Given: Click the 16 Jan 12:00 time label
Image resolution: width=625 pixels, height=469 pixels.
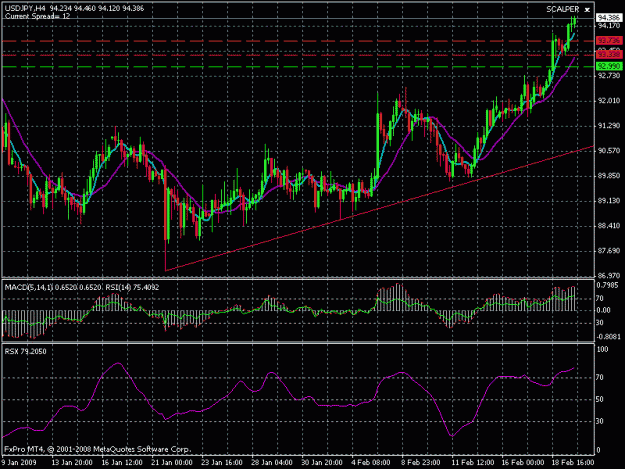Looking at the screenshot, I should pos(122,463).
